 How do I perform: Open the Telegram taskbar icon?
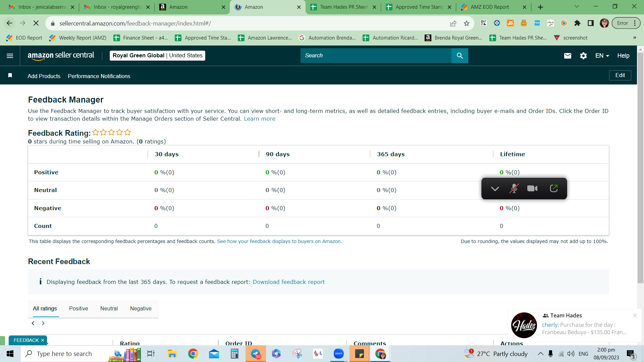pyautogui.click(x=256, y=354)
